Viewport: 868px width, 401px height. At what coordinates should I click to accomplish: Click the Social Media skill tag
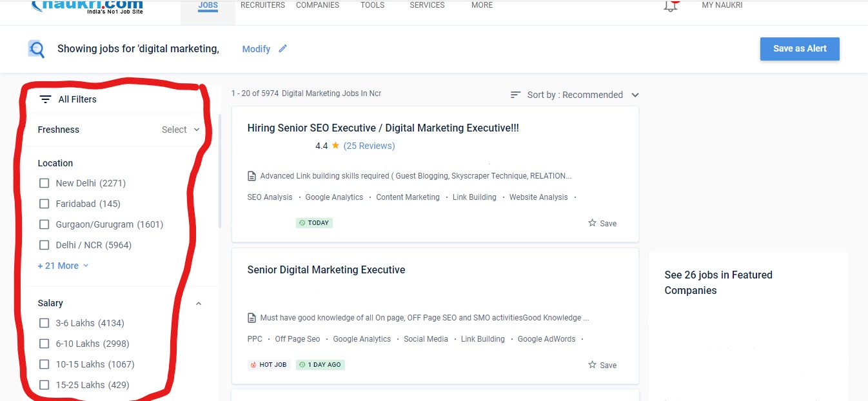tap(426, 339)
